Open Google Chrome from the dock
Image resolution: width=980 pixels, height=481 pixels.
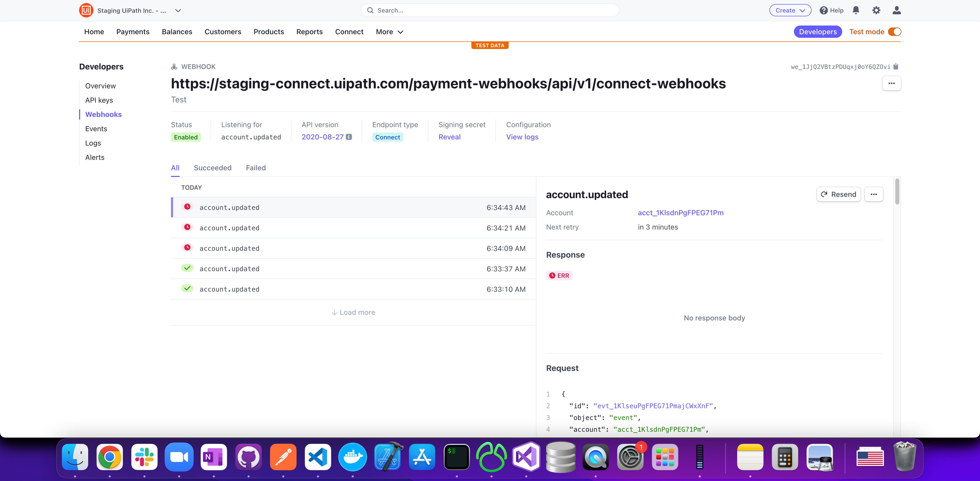[109, 457]
